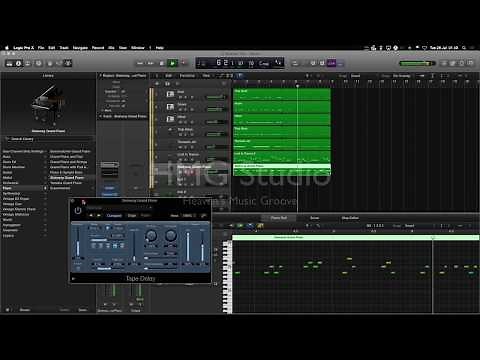Open the tracks area Functions menu

tap(187, 76)
